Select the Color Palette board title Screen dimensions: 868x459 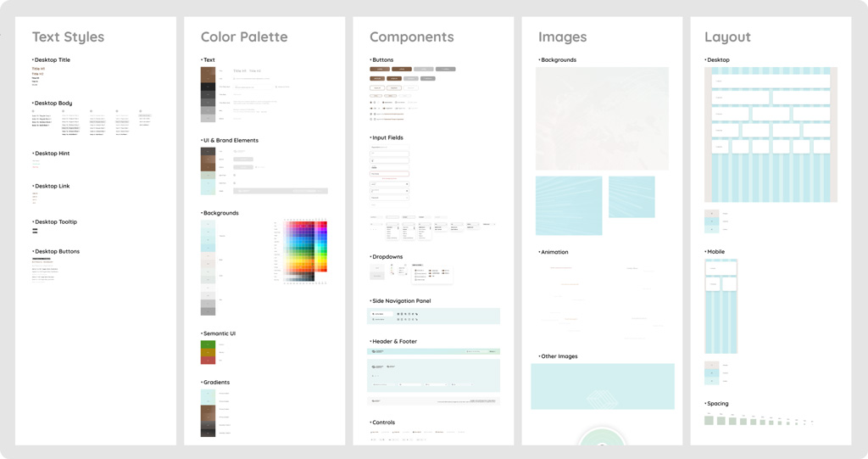pyautogui.click(x=244, y=37)
